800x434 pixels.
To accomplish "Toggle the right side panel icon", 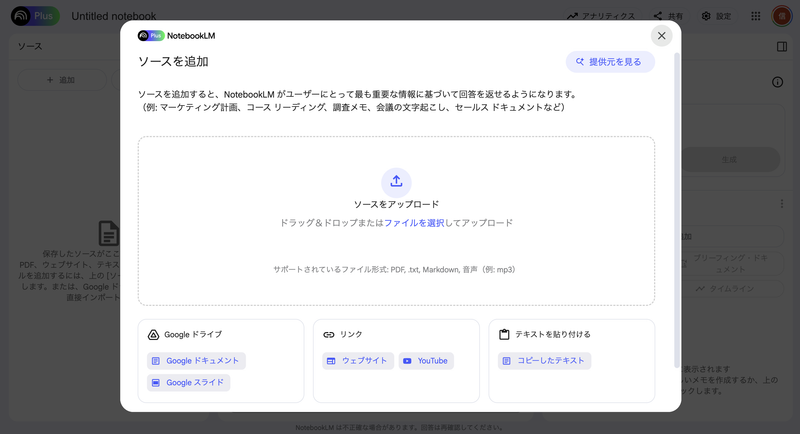I will [782, 46].
